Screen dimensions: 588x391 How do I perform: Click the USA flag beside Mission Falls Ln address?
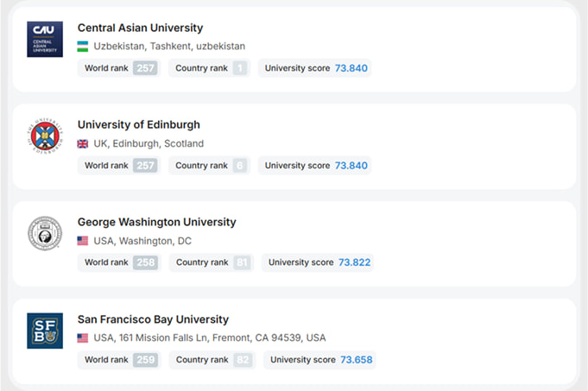click(83, 337)
